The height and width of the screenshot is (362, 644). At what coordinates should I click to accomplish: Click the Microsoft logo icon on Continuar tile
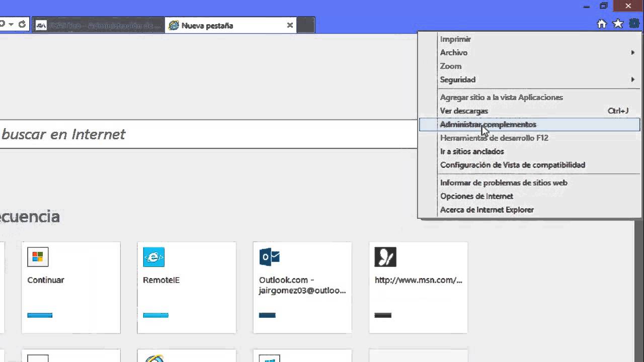point(38,257)
